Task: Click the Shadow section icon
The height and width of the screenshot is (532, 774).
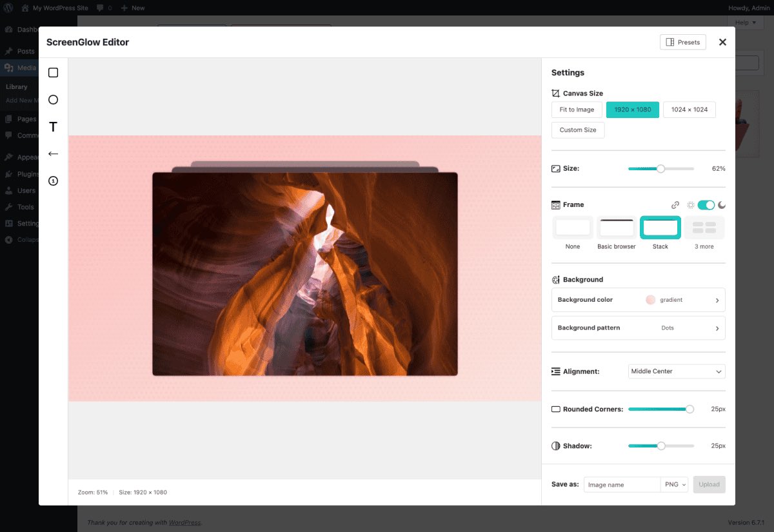Action: [x=556, y=446]
